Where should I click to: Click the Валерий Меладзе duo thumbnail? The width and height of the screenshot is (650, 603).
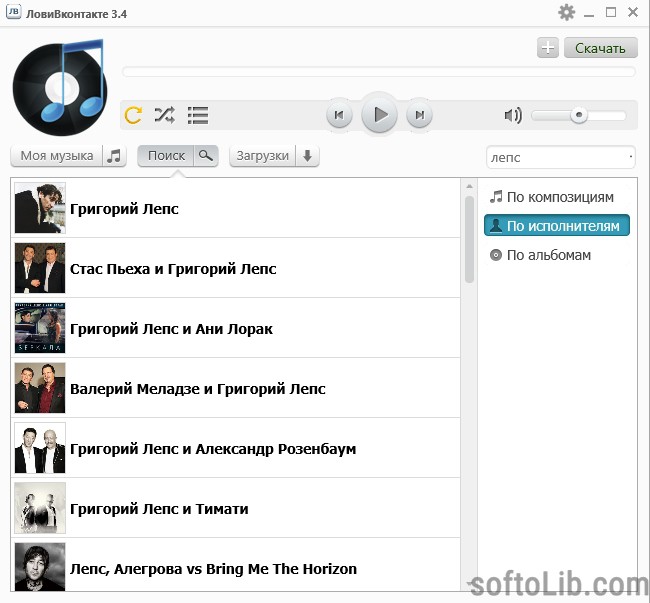pos(40,388)
